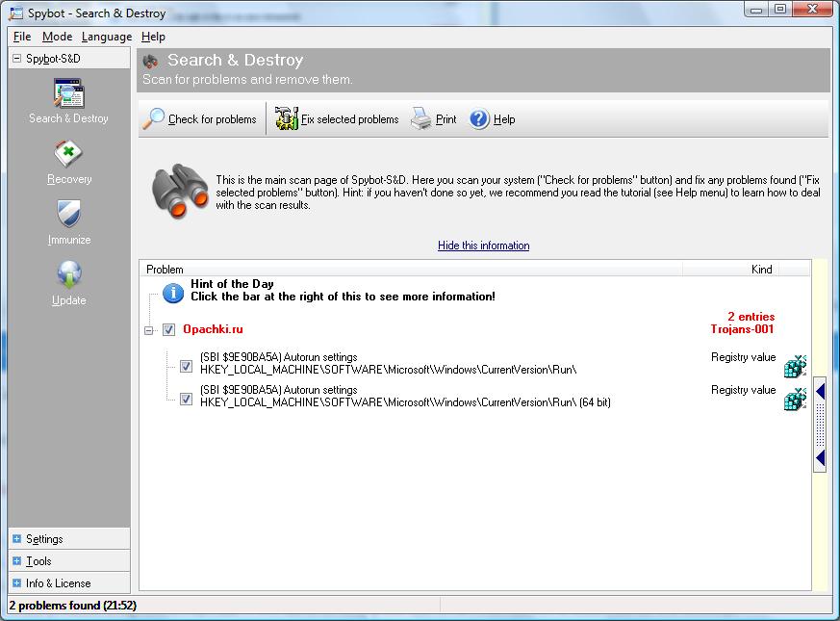This screenshot has height=621, width=840.
Task: Click the blue Help question mark icon
Action: [479, 119]
